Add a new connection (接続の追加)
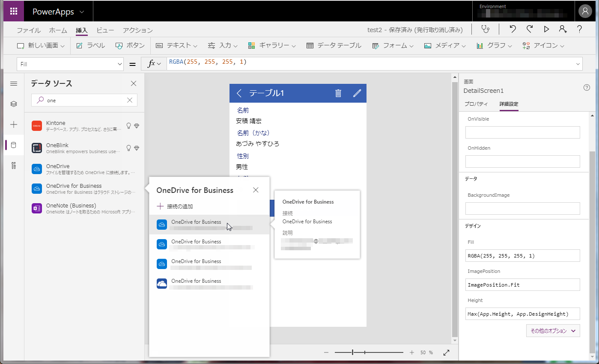The image size is (599, 364). [x=175, y=206]
